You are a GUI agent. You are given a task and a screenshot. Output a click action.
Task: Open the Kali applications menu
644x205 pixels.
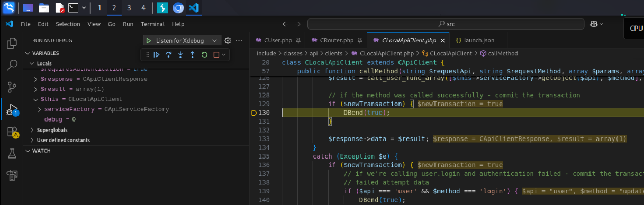[8, 7]
